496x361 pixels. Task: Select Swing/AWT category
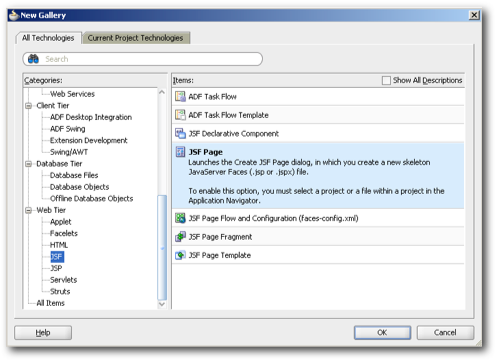pyautogui.click(x=69, y=152)
